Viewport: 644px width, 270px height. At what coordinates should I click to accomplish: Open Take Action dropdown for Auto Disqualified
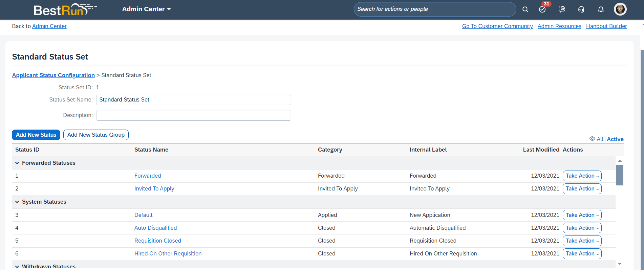582,228
